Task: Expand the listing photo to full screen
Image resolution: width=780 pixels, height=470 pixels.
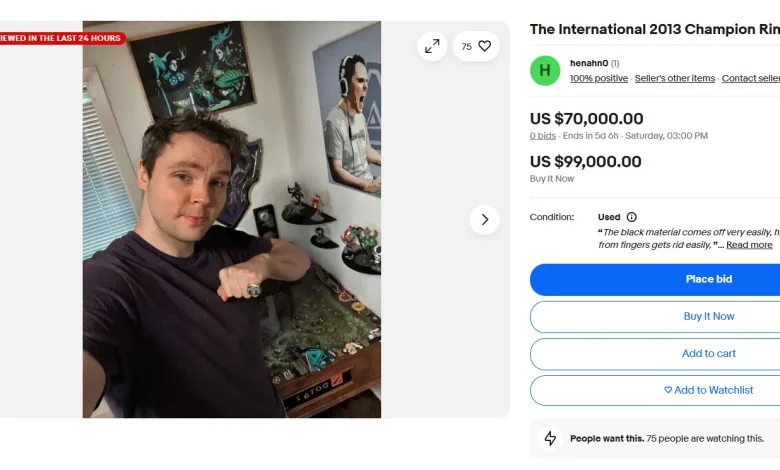Action: click(432, 46)
